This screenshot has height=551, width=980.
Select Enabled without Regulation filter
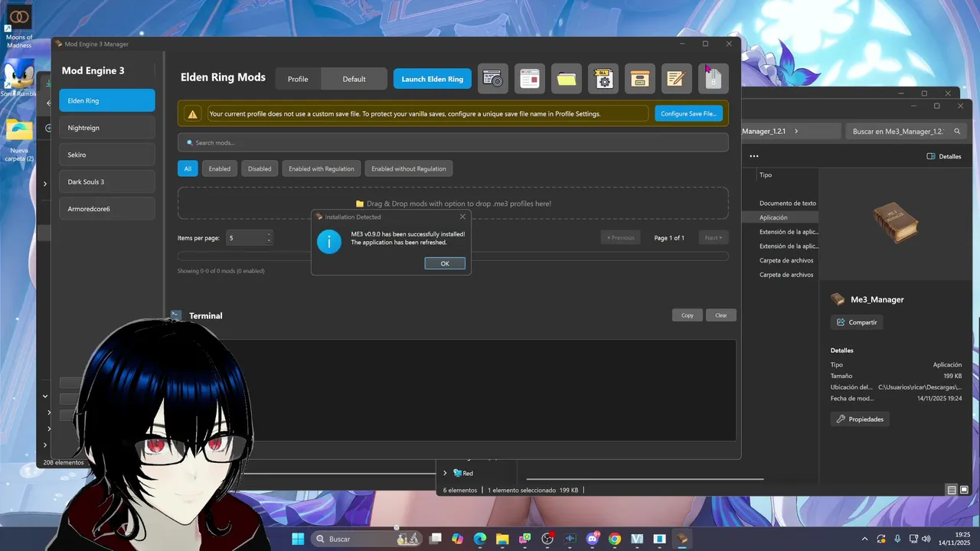click(x=409, y=168)
